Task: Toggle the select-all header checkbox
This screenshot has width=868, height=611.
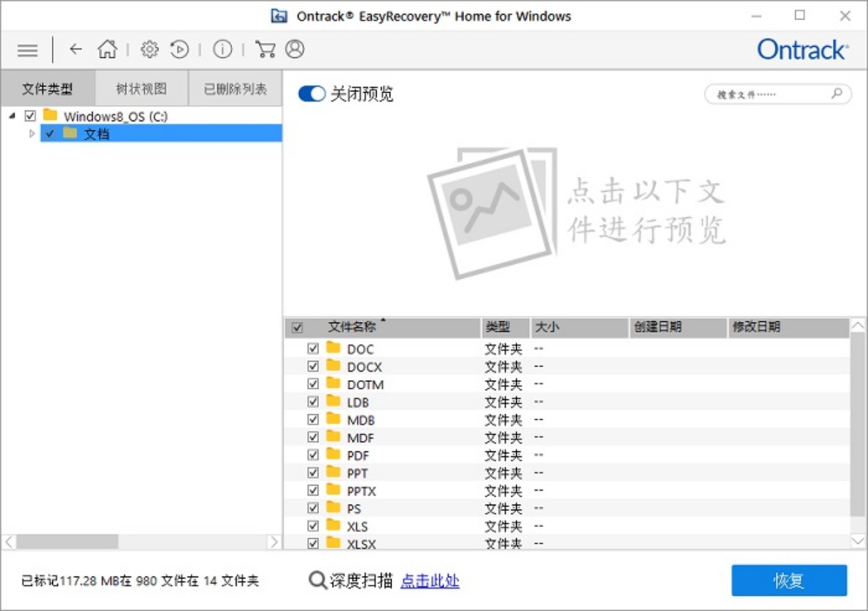Action: [297, 328]
